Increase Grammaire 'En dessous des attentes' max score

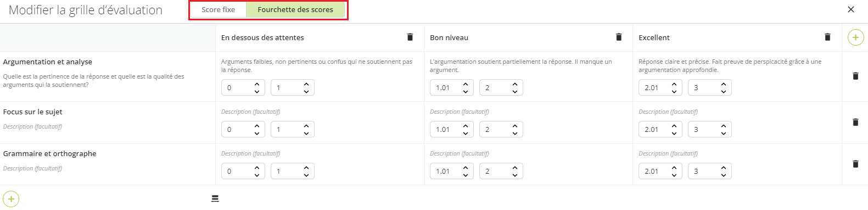306,168
